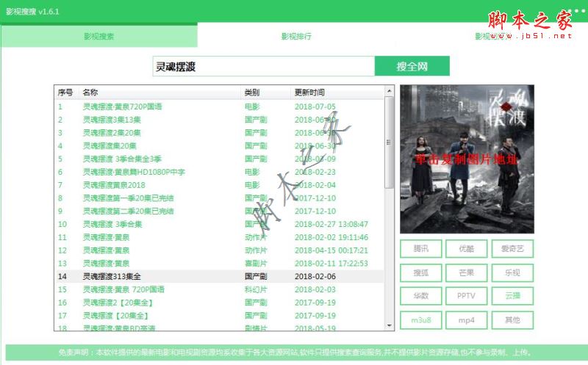The image size is (588, 365).
Task: Click the 2018-02-23 date cell
Action: 315,172
